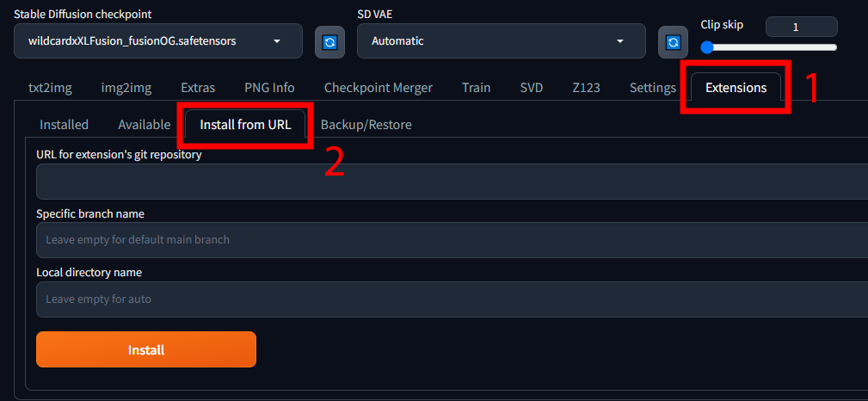
Task: Refresh the Stable Diffusion checkpoint list
Action: pos(329,41)
